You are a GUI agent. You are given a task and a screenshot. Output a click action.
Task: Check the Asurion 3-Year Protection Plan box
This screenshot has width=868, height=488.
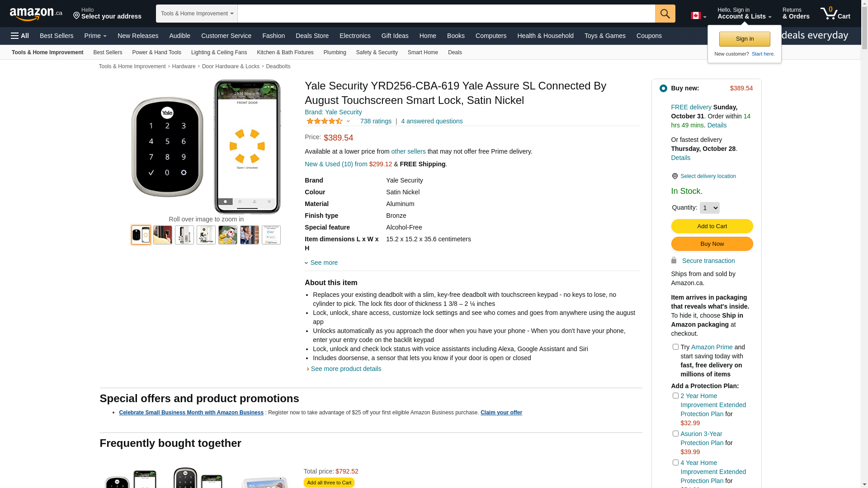[675, 434]
